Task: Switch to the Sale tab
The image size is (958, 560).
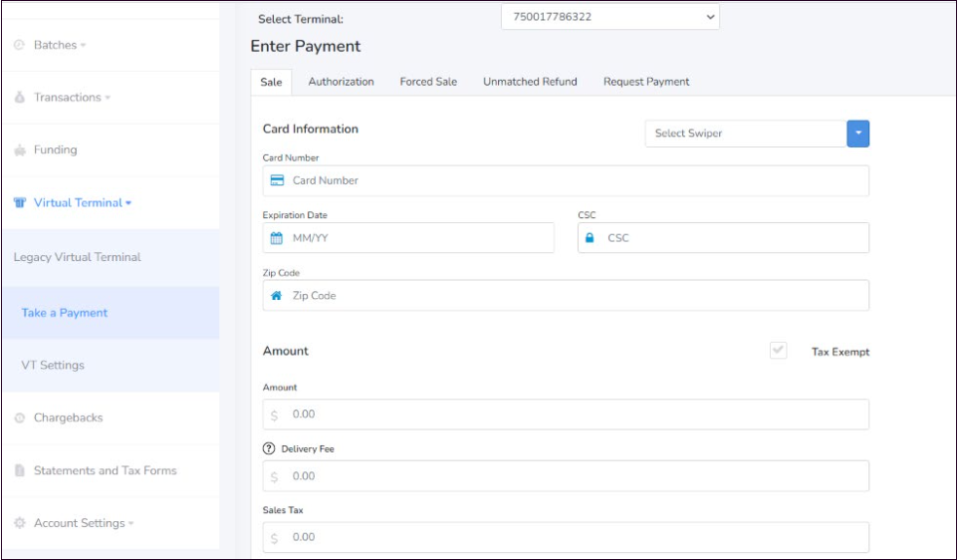Action: pyautogui.click(x=271, y=82)
